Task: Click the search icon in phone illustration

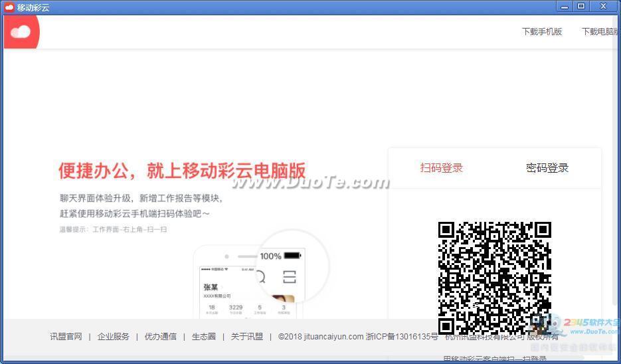Action: 260,276
